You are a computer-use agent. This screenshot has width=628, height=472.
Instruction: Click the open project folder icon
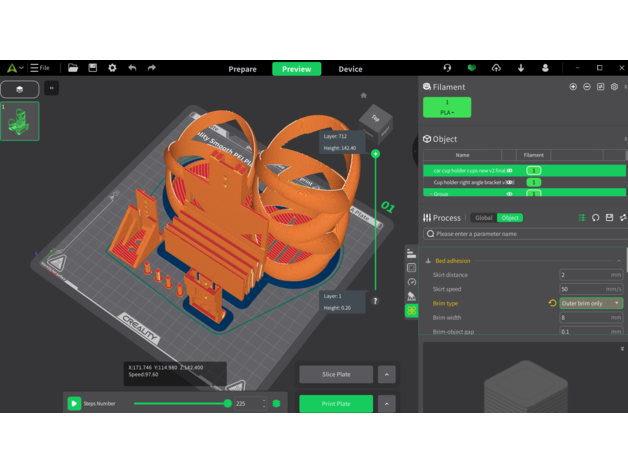point(73,68)
